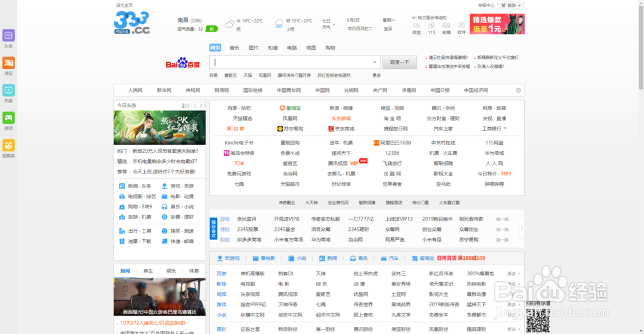644x334 pixels.
Task: Click the 购物·9块9 bag icon
Action: pos(122,206)
